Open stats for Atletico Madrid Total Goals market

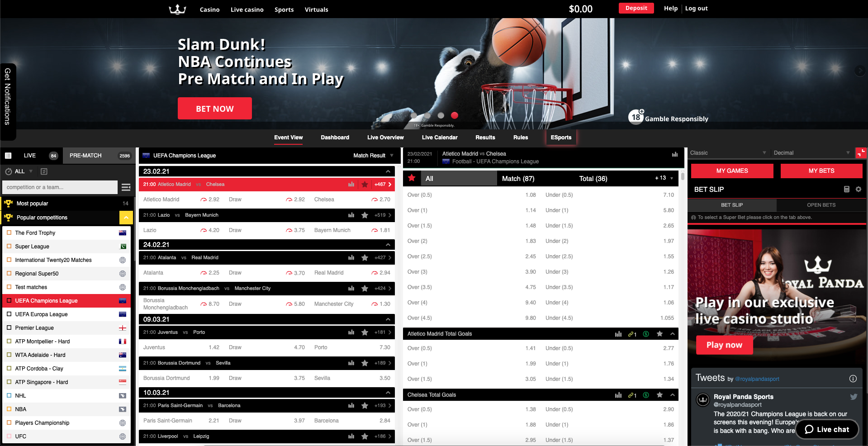(618, 334)
